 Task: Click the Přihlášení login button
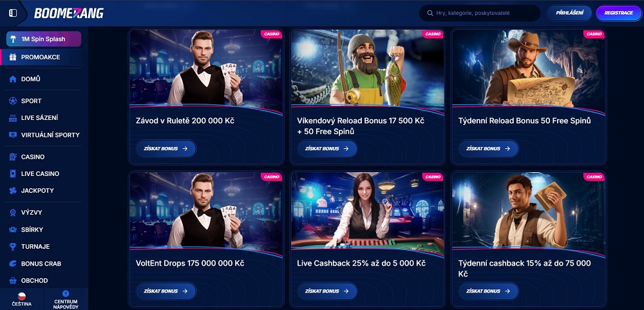[x=570, y=13]
